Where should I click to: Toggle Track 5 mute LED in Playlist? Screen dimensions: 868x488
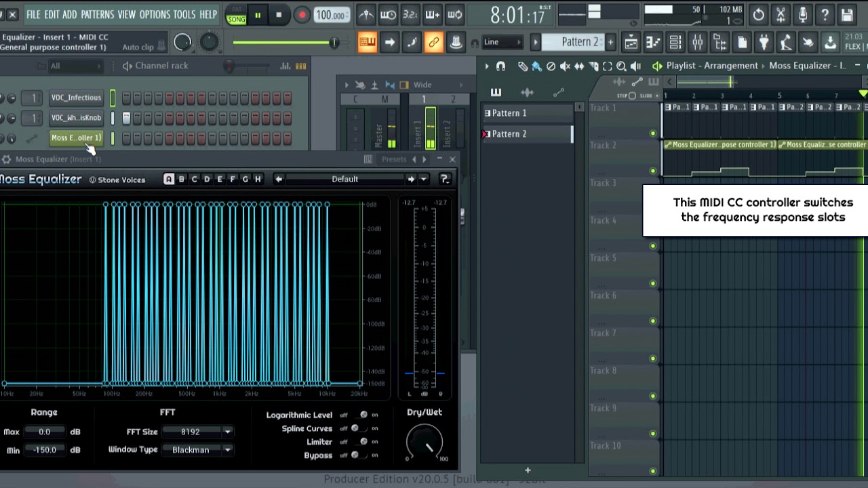(653, 283)
